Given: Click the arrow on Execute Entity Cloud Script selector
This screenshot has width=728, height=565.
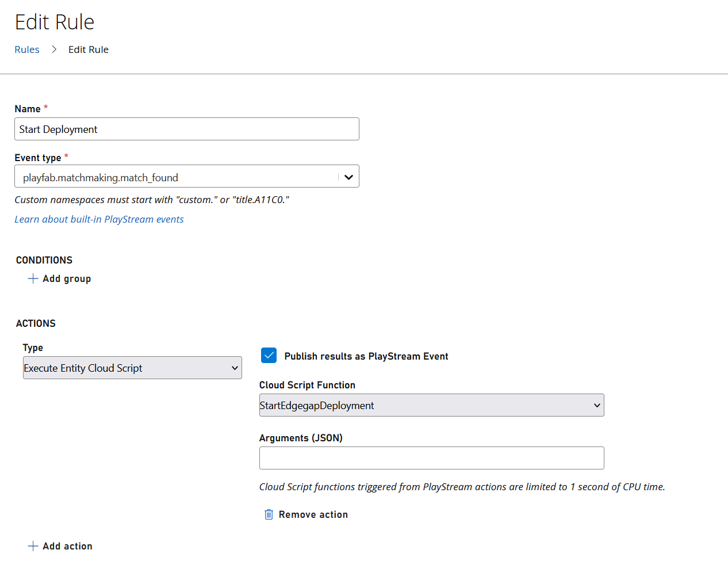Looking at the screenshot, I should [235, 368].
